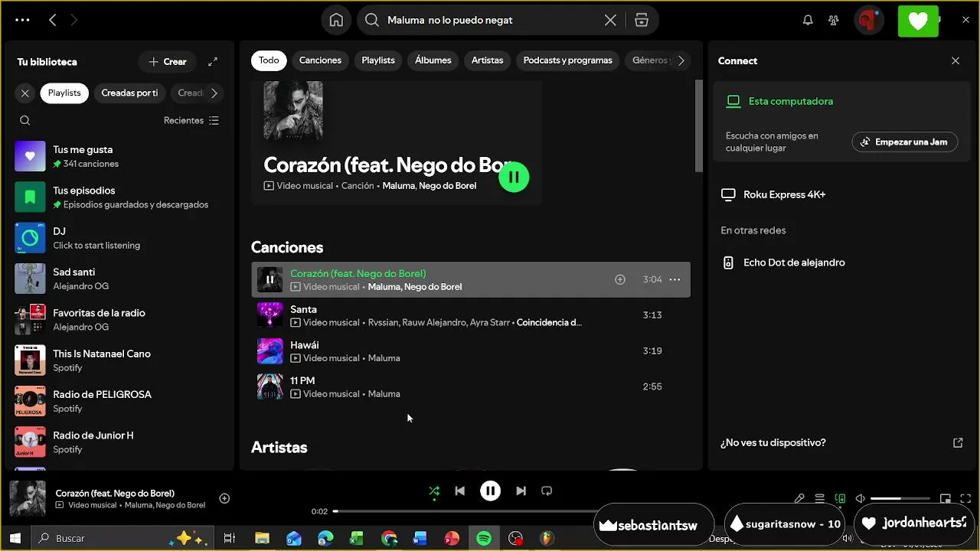Click the search field magnifier icon
The image size is (980, 551).
(x=372, y=21)
